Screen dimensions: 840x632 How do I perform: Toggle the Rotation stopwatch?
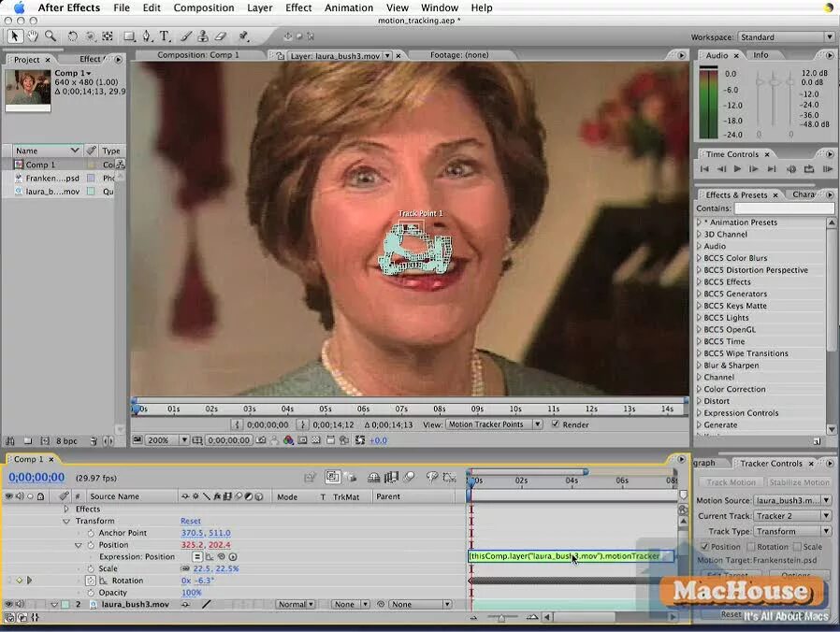91,581
